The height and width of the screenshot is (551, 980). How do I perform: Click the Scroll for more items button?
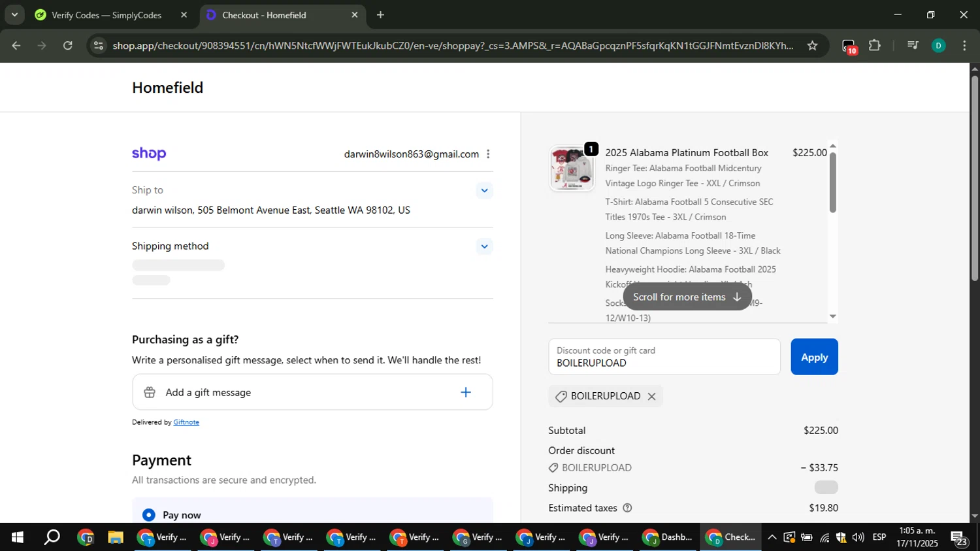(x=687, y=297)
